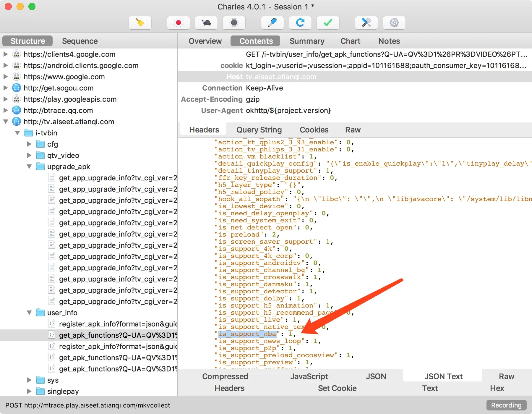This screenshot has width=532, height=414.
Task: Switch to the Sequence view
Action: [80, 41]
